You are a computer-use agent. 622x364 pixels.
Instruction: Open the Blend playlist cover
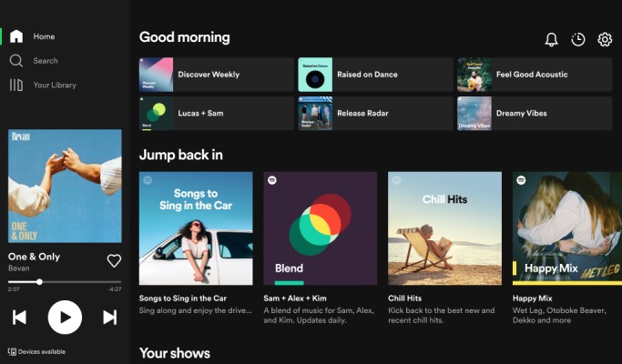[321, 228]
